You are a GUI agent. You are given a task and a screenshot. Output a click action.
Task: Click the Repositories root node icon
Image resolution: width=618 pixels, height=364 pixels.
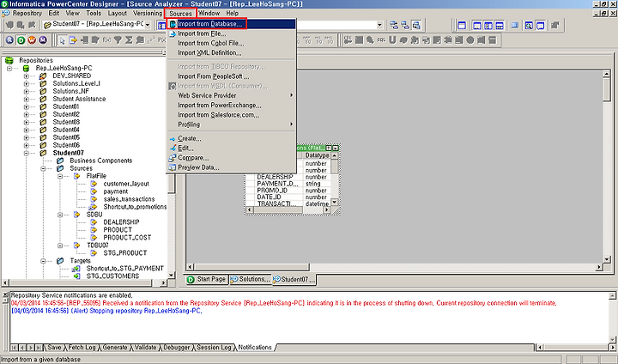[9, 60]
